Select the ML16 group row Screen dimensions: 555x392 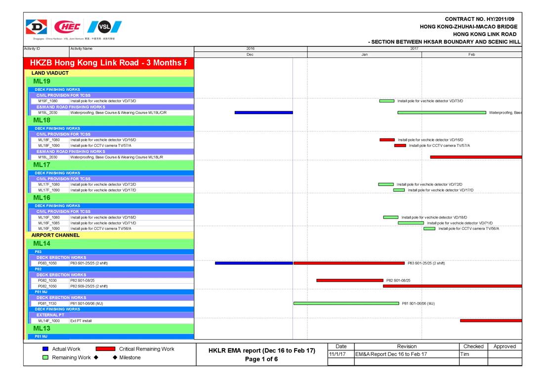click(x=110, y=198)
